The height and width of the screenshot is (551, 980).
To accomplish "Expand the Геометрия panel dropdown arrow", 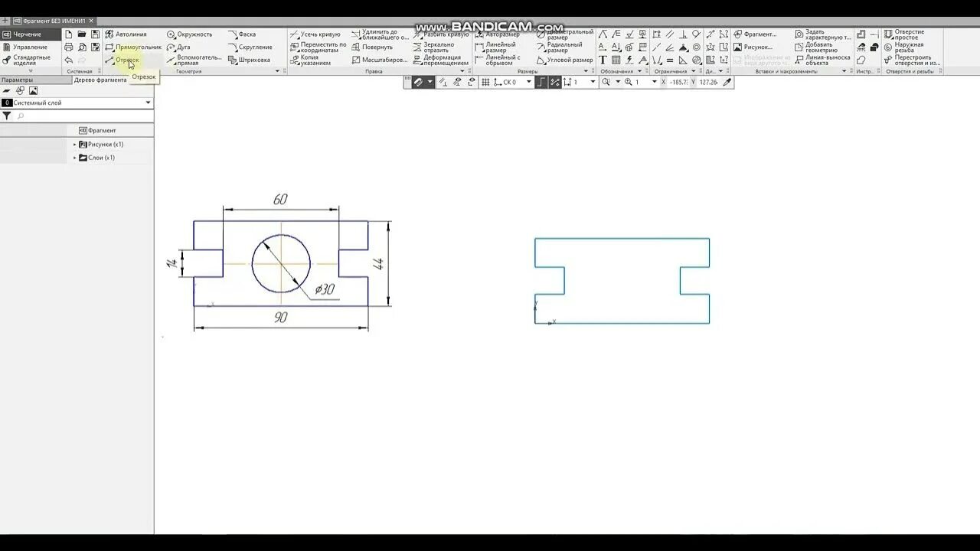I will pyautogui.click(x=277, y=71).
